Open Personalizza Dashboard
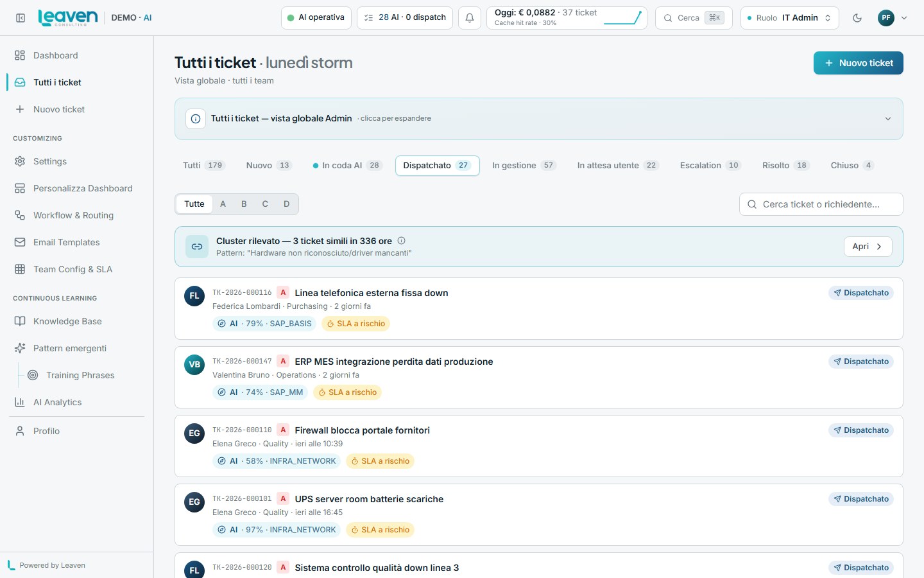Viewport: 924px width, 578px height. 77,188
